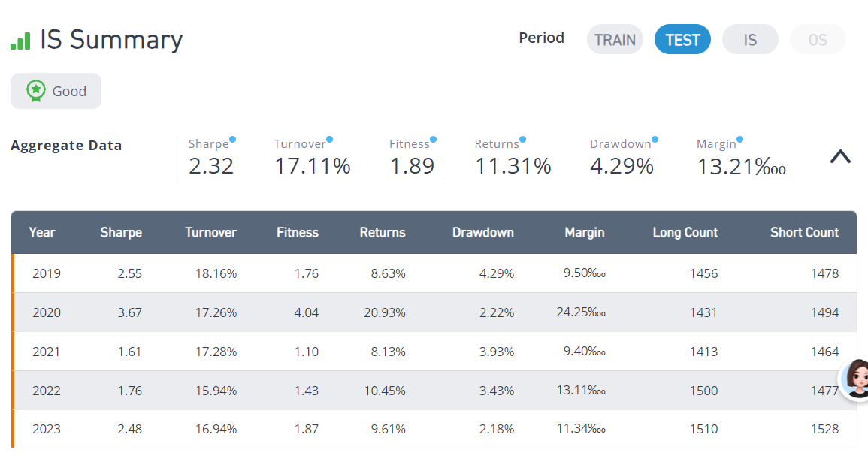Sort table by Sharpe column header
This screenshot has width=868, height=471.
(x=121, y=232)
